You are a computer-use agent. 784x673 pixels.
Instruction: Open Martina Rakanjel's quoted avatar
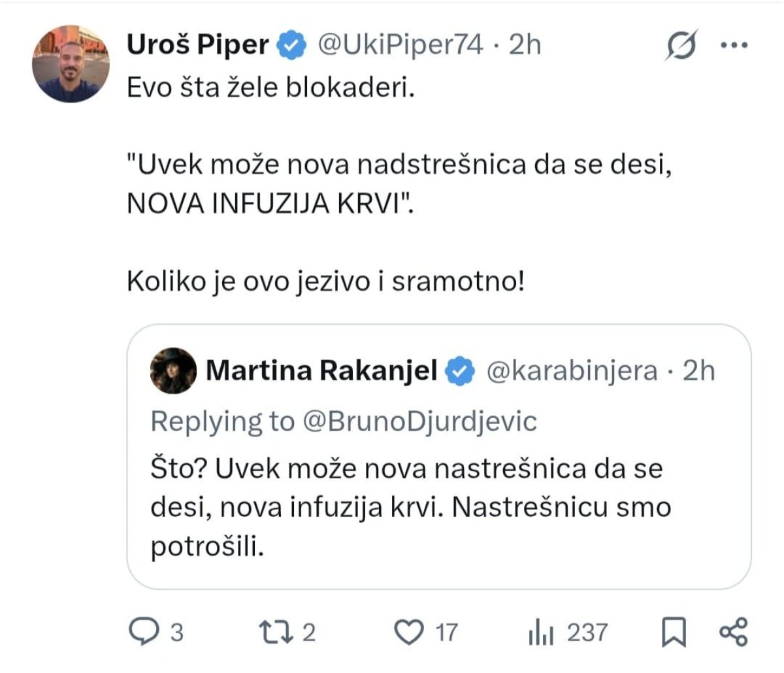pyautogui.click(x=173, y=370)
